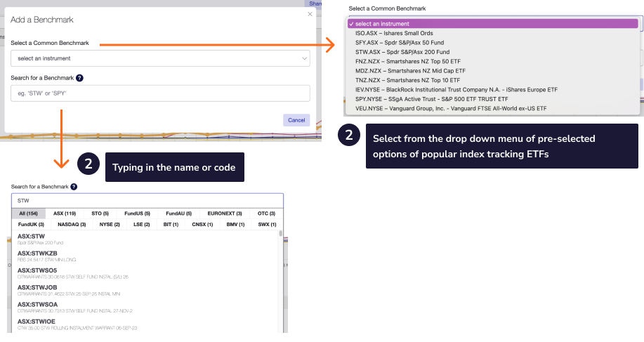Choose the ASX:STWJOB search result
Image resolution: width=644 pixels, height=342 pixels.
(145, 290)
